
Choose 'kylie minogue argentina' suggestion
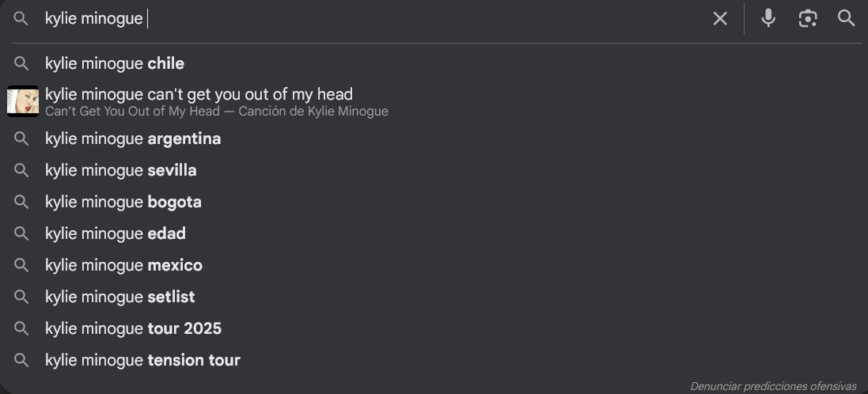pos(434,138)
